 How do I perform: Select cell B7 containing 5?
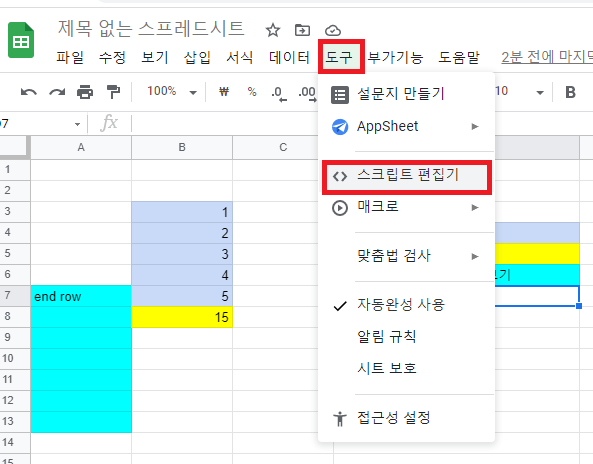(182, 296)
